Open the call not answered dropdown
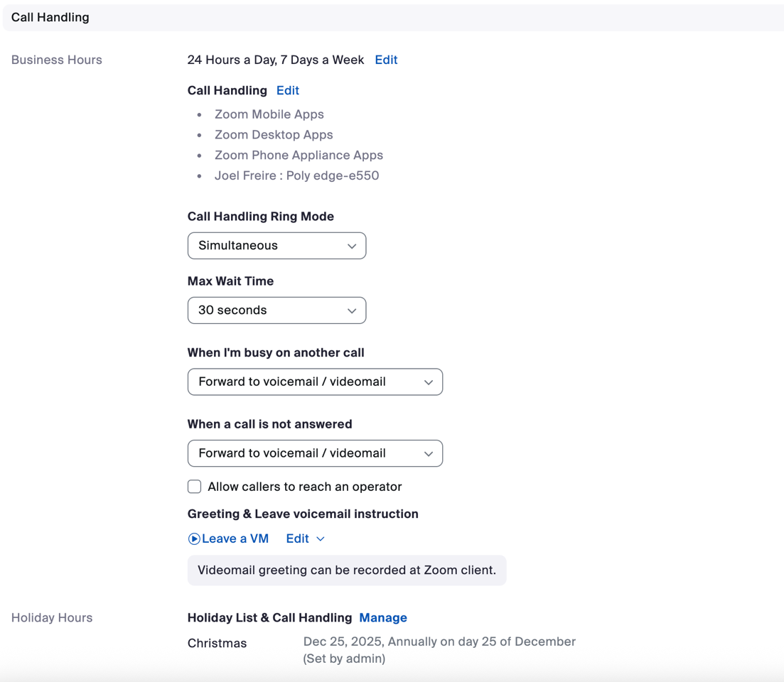The width and height of the screenshot is (784, 682). coord(315,453)
